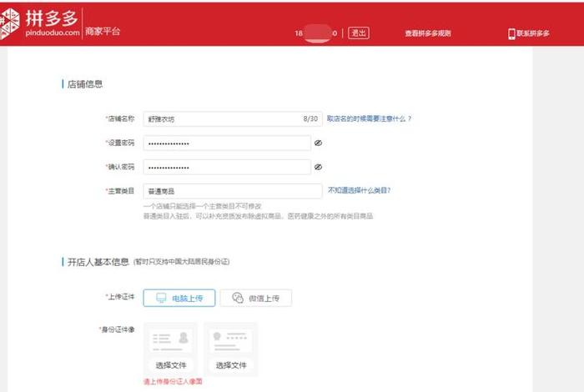Click the 开店人基本信息 section heading
This screenshot has height=392, width=584.
point(98,262)
